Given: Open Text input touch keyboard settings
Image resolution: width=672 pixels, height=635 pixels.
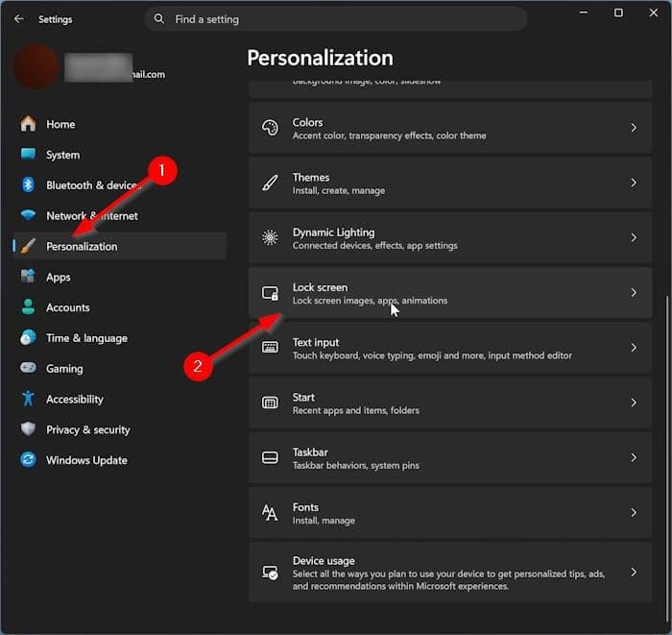Looking at the screenshot, I should 450,348.
